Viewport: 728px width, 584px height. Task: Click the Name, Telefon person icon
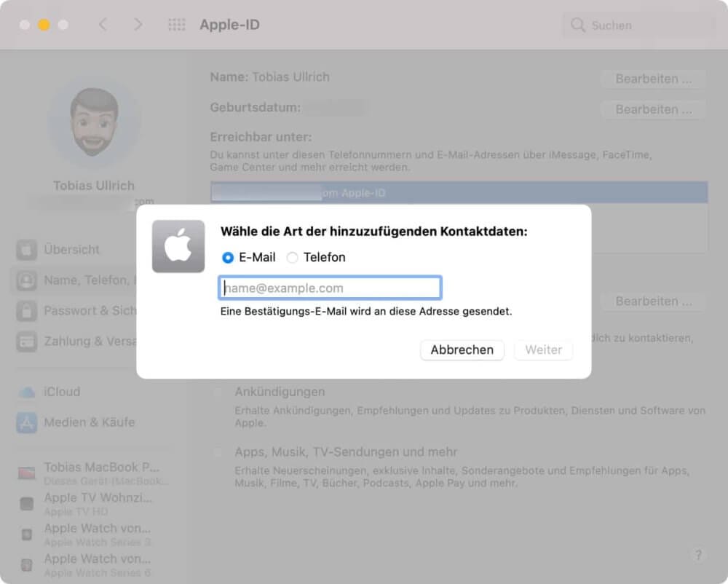[x=26, y=280]
